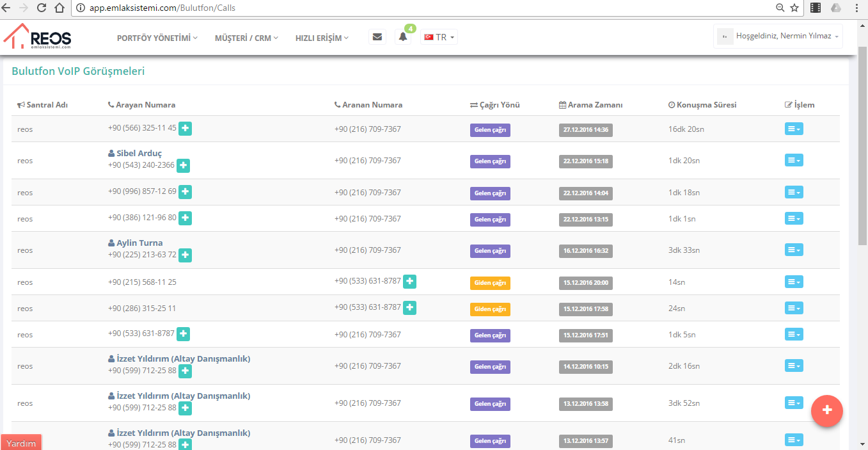Image resolution: width=868 pixels, height=450 pixels.
Task: Click the notification bell icon
Action: [x=403, y=37]
